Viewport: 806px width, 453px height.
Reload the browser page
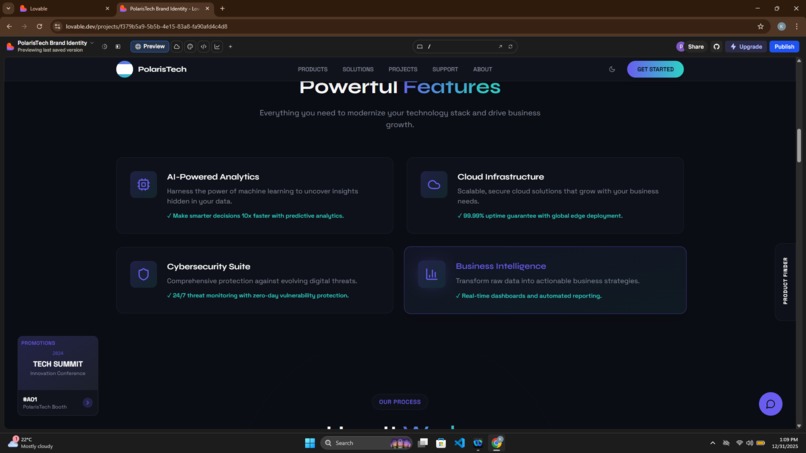[39, 26]
